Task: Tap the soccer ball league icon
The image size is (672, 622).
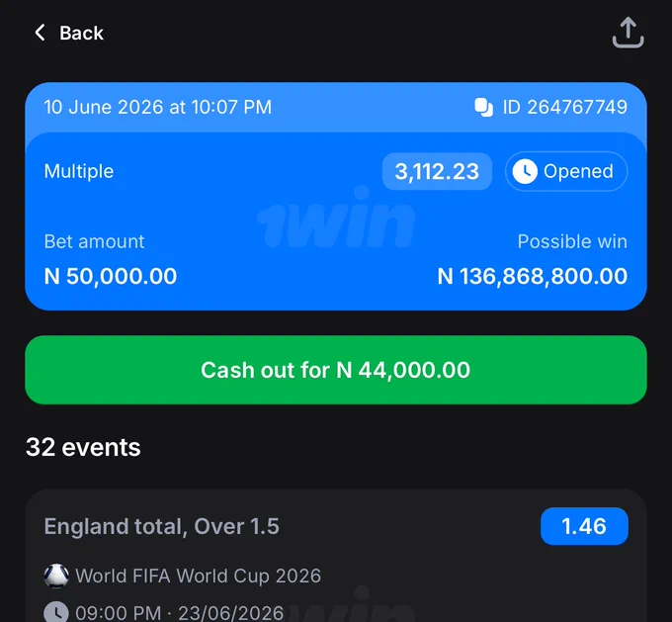Action: 56,576
